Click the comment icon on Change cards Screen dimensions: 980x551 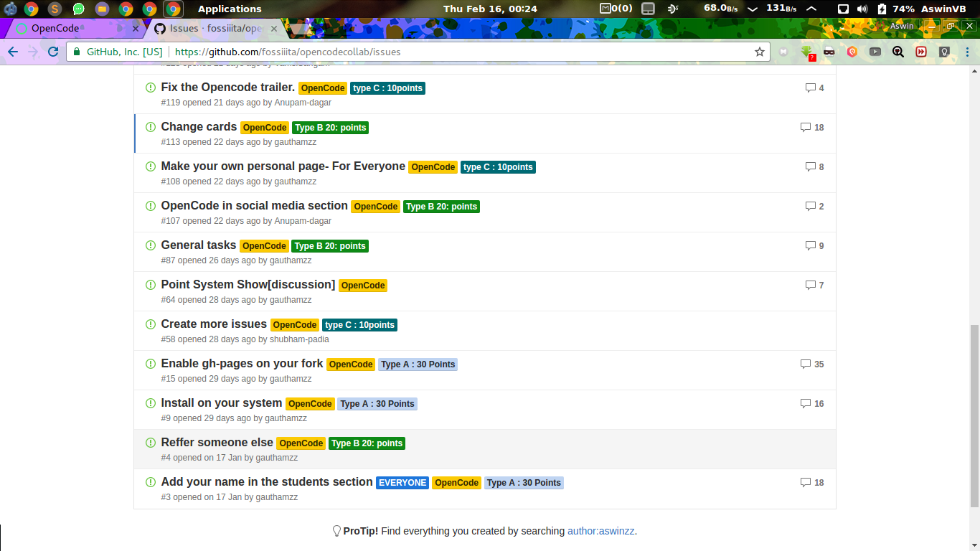tap(806, 128)
